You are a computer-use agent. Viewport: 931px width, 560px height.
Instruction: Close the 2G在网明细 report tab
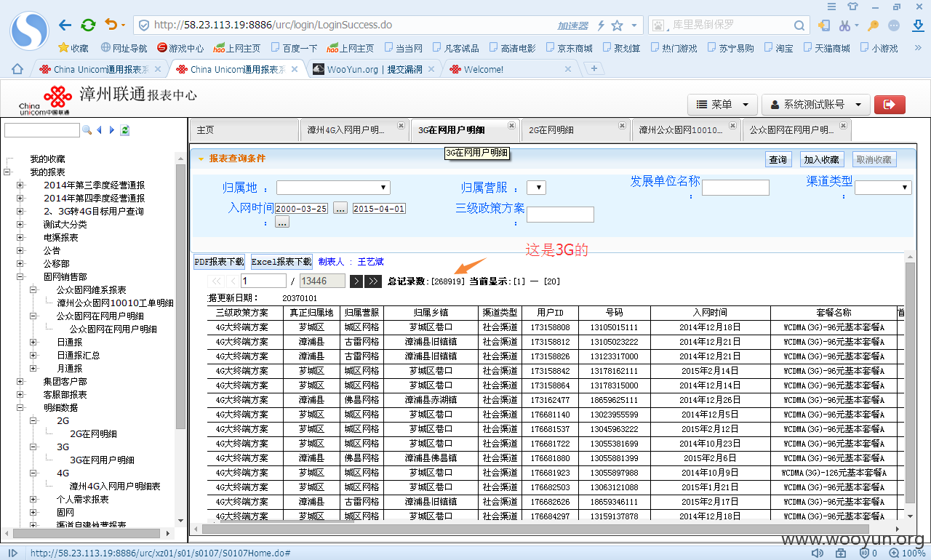click(622, 125)
